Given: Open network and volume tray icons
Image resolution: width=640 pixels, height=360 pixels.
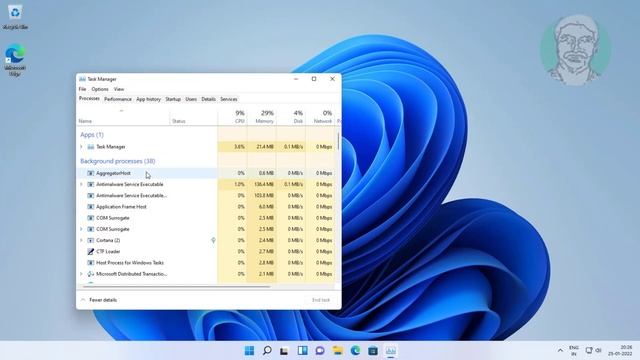Looking at the screenshot, I should [x=593, y=350].
